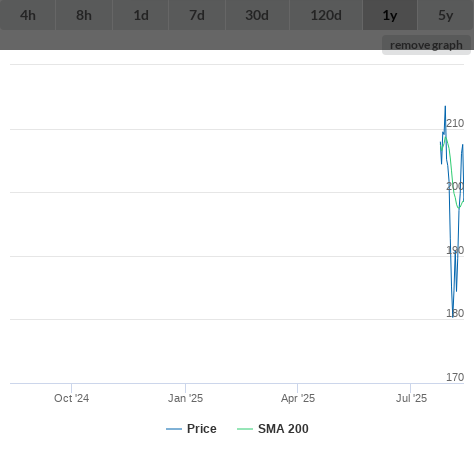Switch to the 4h time range
This screenshot has height=455, width=474.
[x=28, y=15]
